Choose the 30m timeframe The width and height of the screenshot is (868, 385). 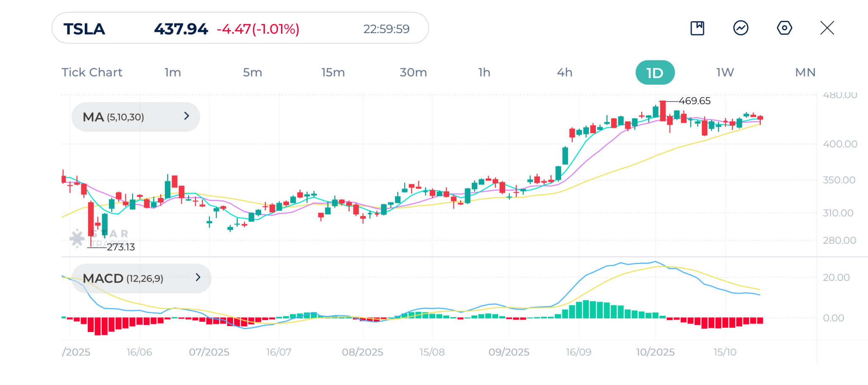(413, 72)
